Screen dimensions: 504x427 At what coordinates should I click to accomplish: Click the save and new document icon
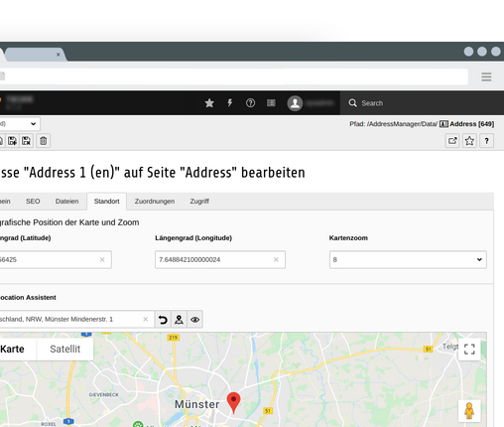click(x=12, y=141)
